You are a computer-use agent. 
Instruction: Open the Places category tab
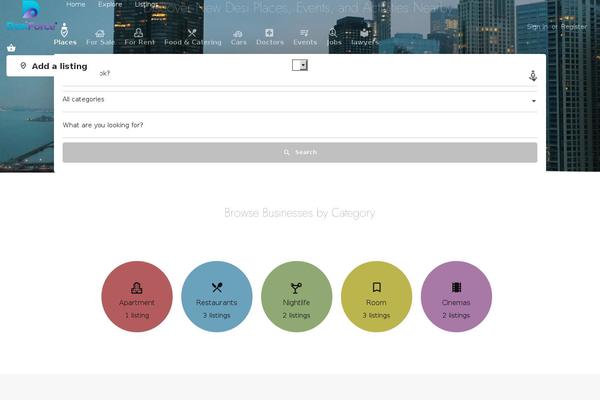(x=65, y=36)
